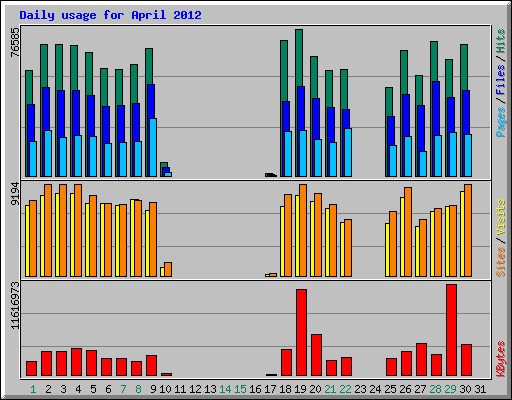Select the cyan Pages bar for day 9
This screenshot has height=400, width=512.
pyautogui.click(x=153, y=147)
